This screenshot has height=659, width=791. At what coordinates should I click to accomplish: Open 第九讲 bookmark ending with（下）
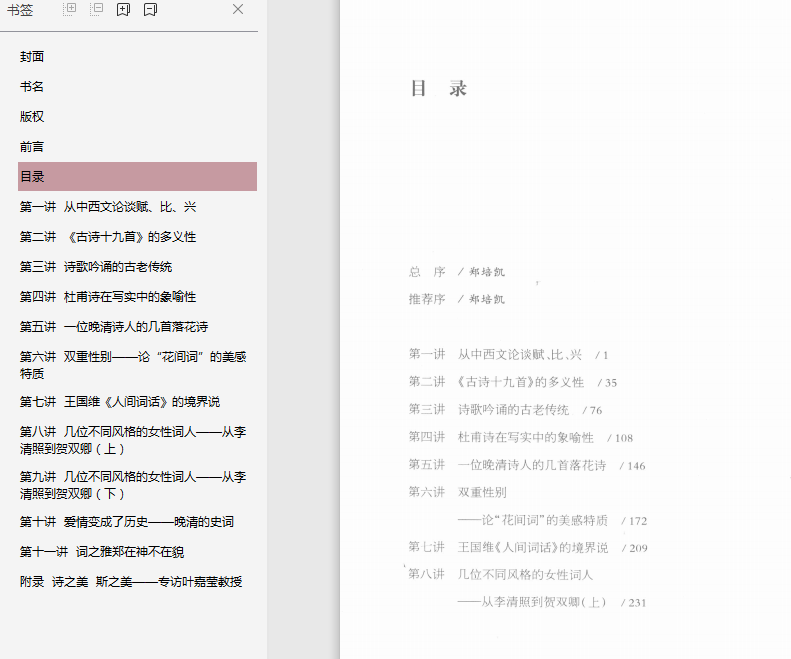coord(133,485)
